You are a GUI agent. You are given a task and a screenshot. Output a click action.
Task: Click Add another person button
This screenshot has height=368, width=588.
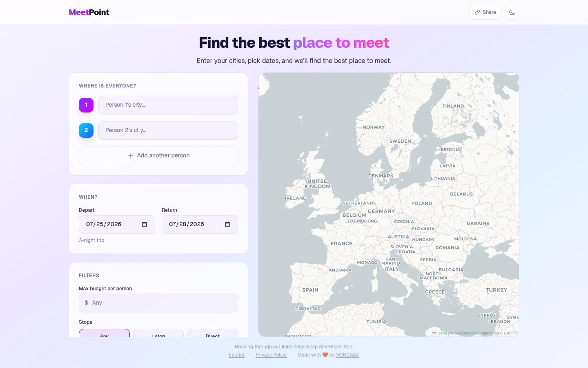coord(158,156)
